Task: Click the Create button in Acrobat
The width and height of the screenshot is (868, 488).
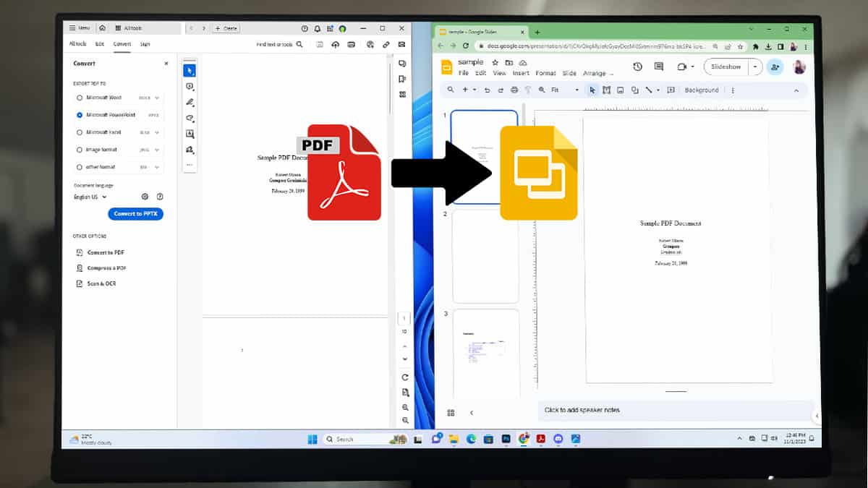Action: (226, 28)
